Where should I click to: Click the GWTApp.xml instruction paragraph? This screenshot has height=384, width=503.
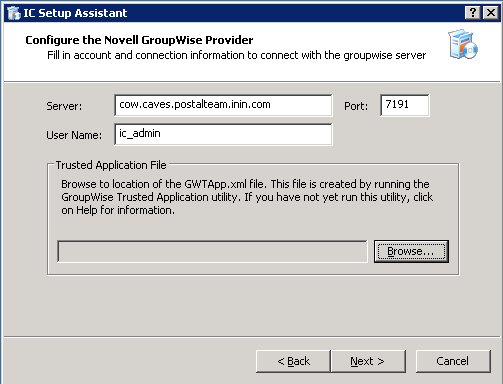point(247,197)
